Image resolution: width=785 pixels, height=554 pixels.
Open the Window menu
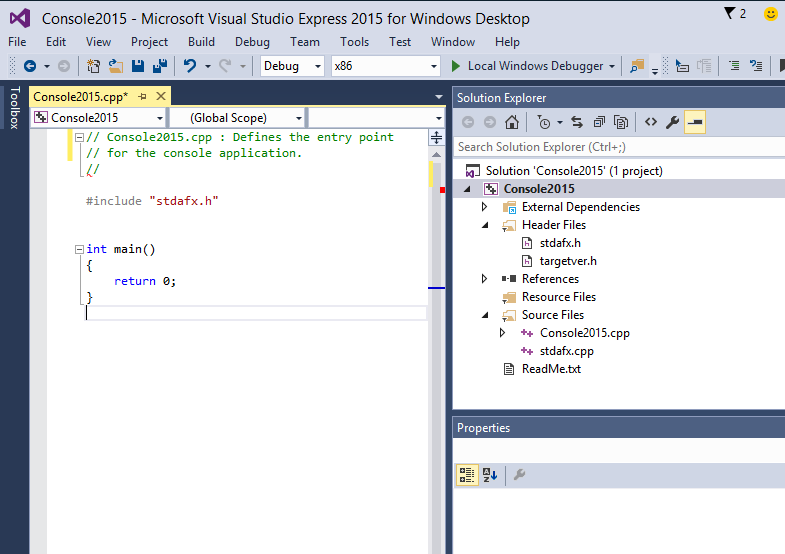[x=453, y=42]
